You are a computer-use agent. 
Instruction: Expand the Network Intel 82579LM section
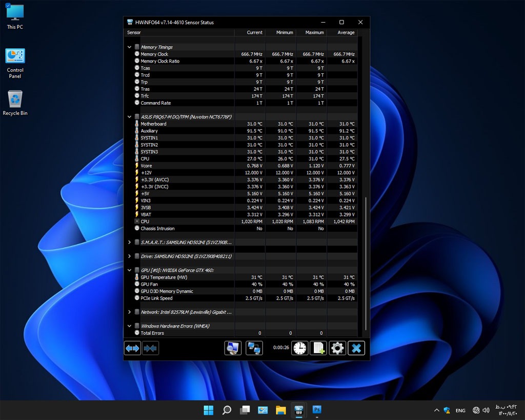pos(129,312)
